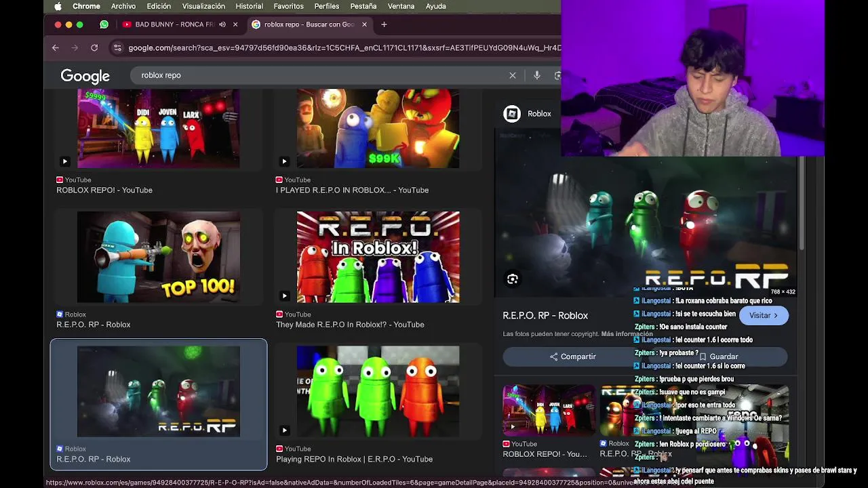Click the preview panel scrollbar

point(801,203)
